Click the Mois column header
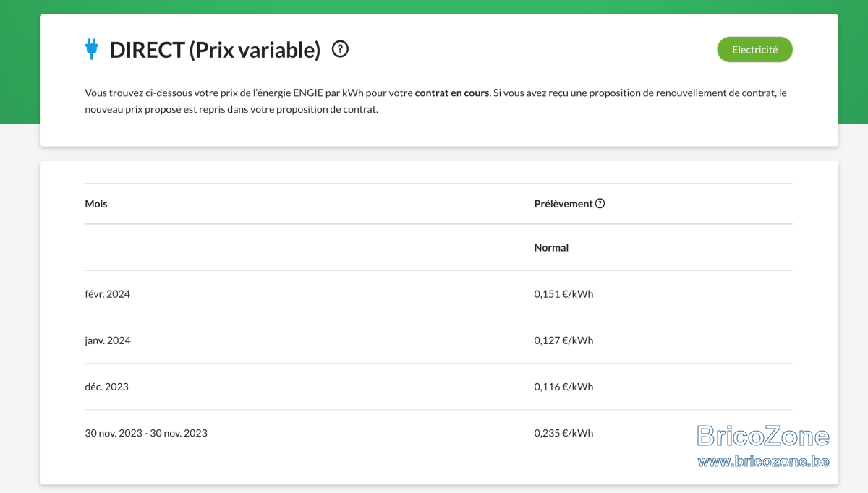This screenshot has height=493, width=868. tap(96, 204)
